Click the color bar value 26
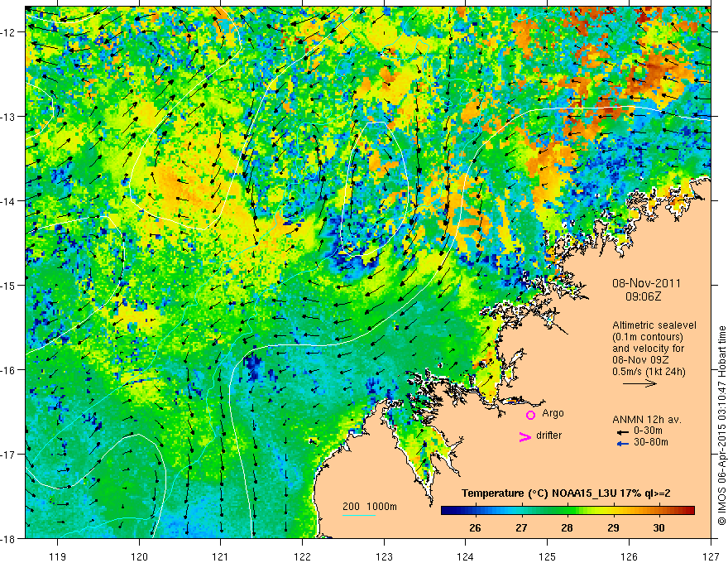 (475, 527)
